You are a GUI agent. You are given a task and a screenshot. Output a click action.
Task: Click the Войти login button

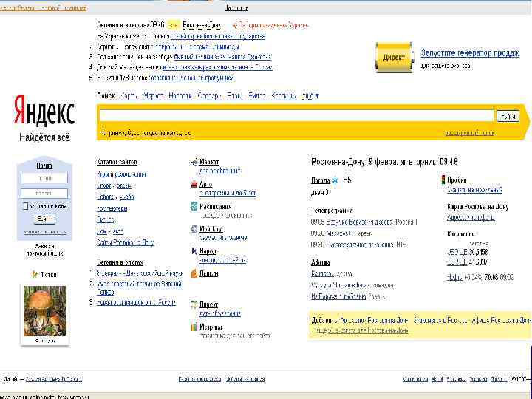click(x=44, y=219)
